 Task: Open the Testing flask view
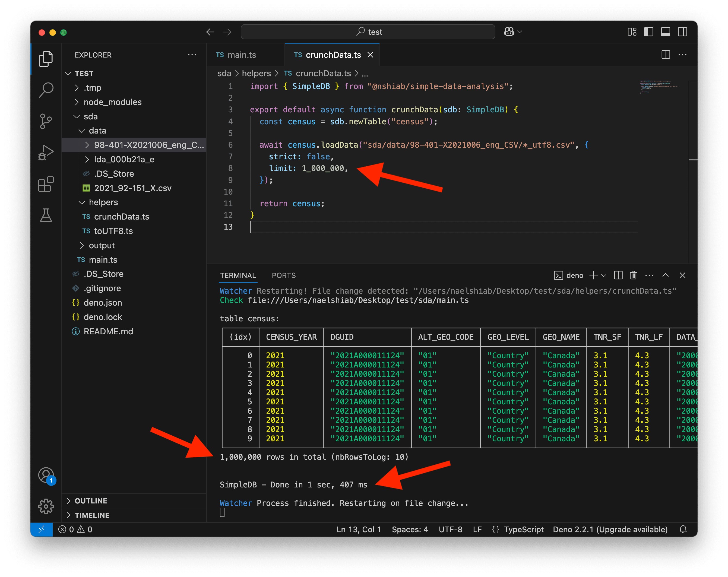(x=46, y=215)
